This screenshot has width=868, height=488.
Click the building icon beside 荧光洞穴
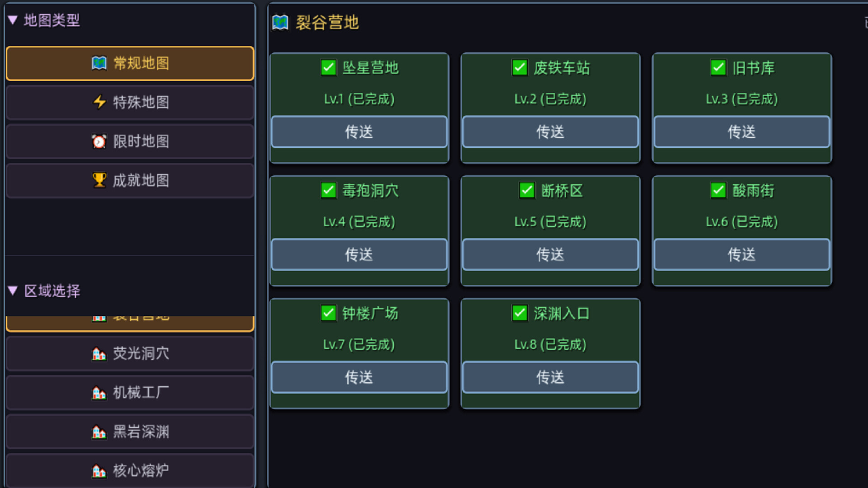[99, 354]
